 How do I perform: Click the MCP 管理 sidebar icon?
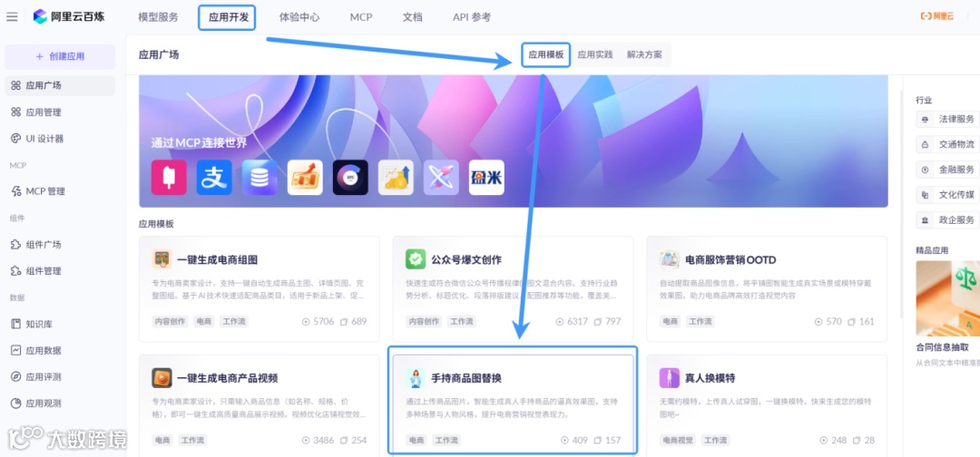(x=16, y=191)
